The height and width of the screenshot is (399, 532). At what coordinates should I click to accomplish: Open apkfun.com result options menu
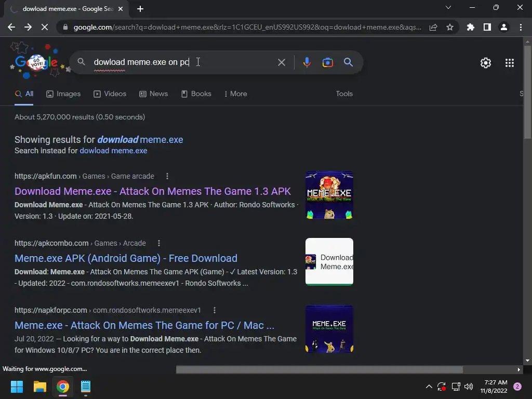[167, 176]
